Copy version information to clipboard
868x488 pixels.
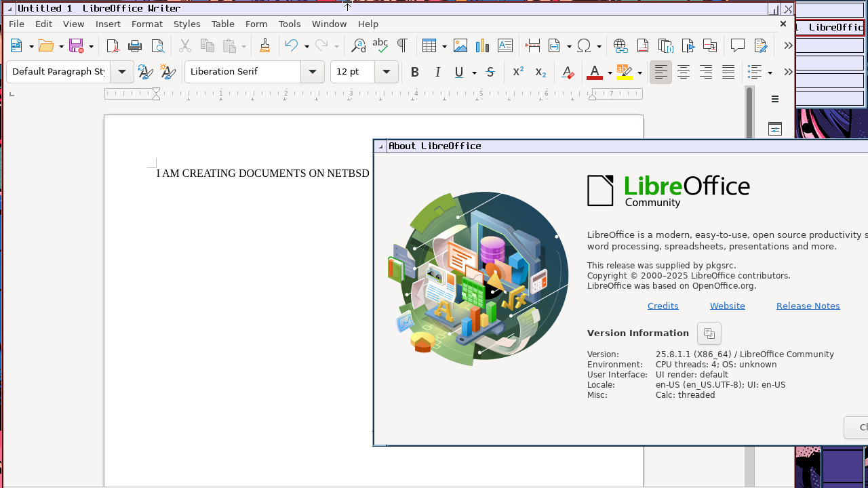pyautogui.click(x=709, y=333)
